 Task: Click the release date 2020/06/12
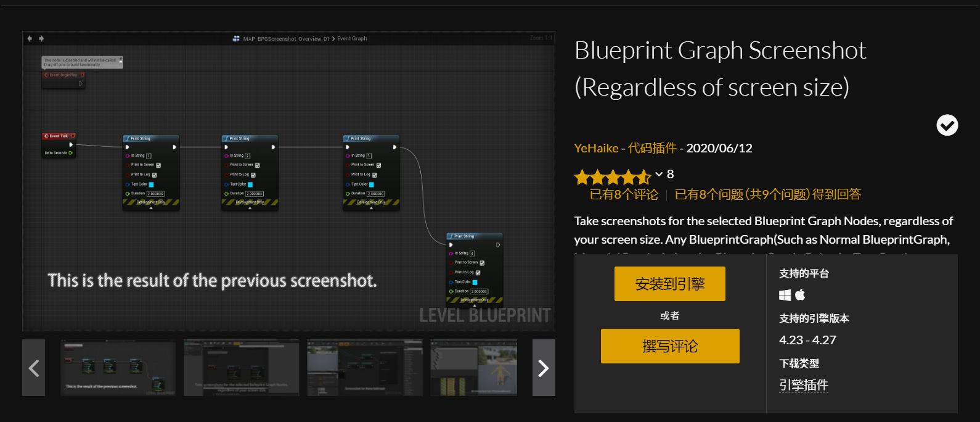coord(719,148)
